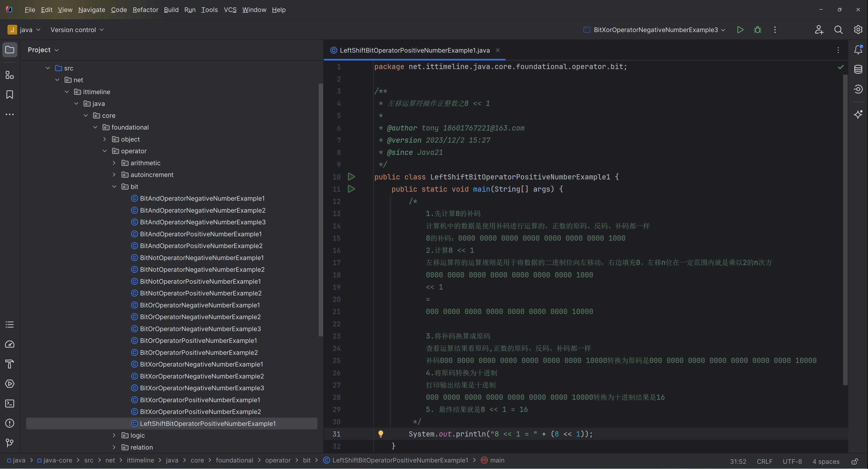
Task: Toggle read-only lock icon in status bar
Action: [855, 461]
